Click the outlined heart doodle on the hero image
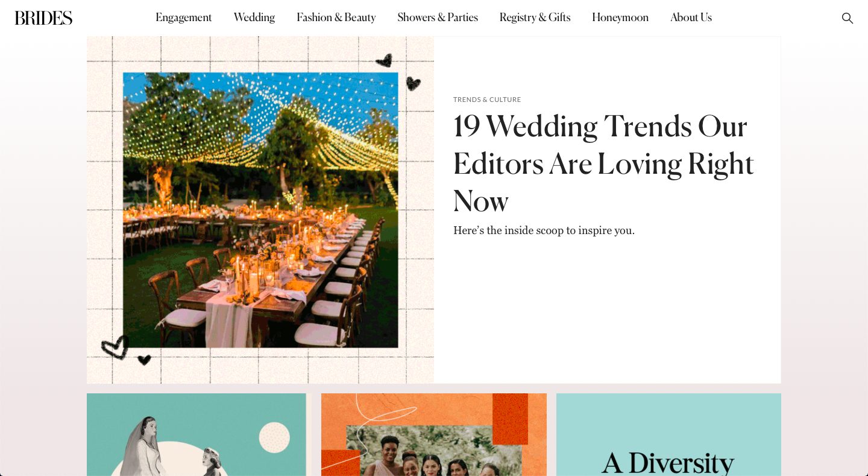The width and height of the screenshot is (868, 476). pos(115,347)
